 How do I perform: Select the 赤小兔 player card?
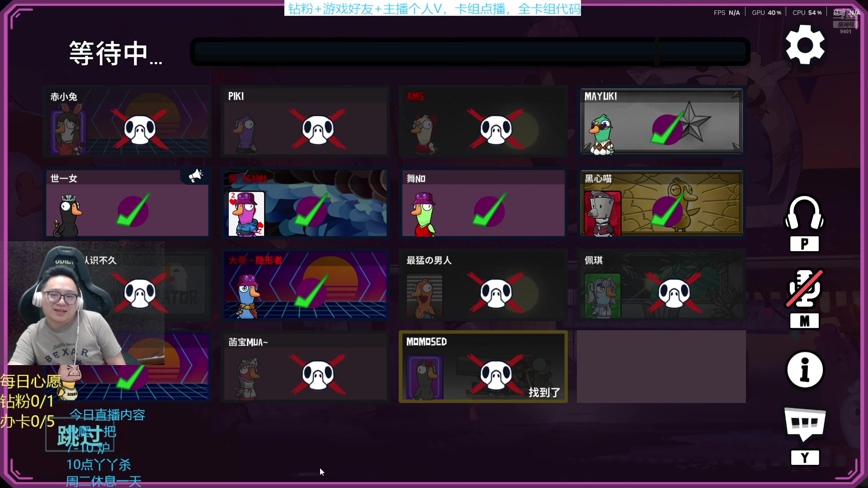127,121
